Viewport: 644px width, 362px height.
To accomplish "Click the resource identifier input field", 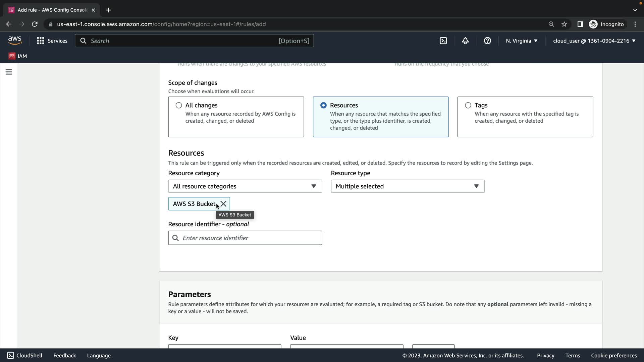I will point(250,238).
